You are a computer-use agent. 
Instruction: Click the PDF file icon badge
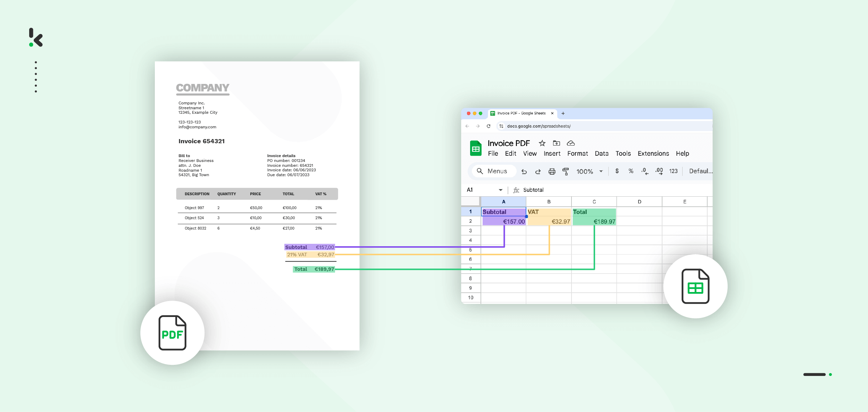coord(173,333)
